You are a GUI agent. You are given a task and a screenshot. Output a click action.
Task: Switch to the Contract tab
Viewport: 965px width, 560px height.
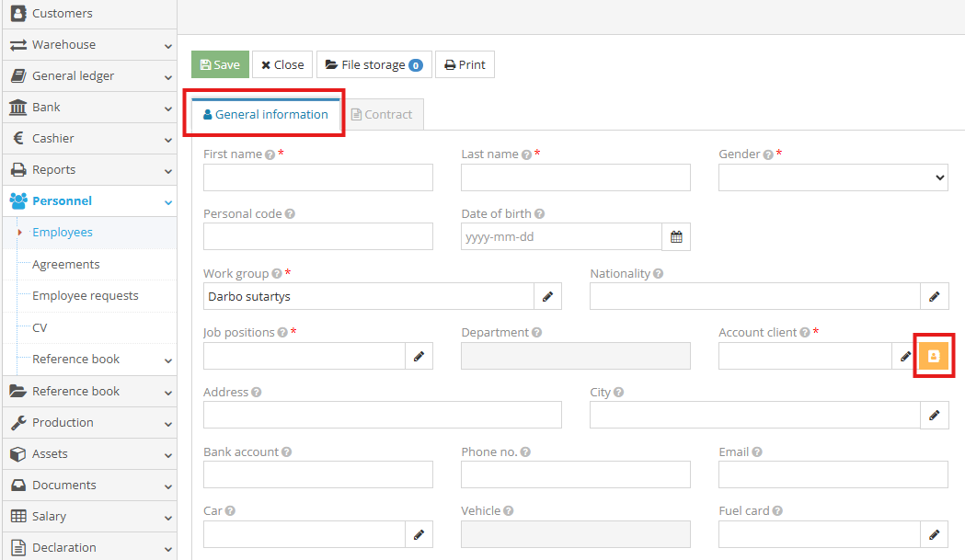point(382,115)
